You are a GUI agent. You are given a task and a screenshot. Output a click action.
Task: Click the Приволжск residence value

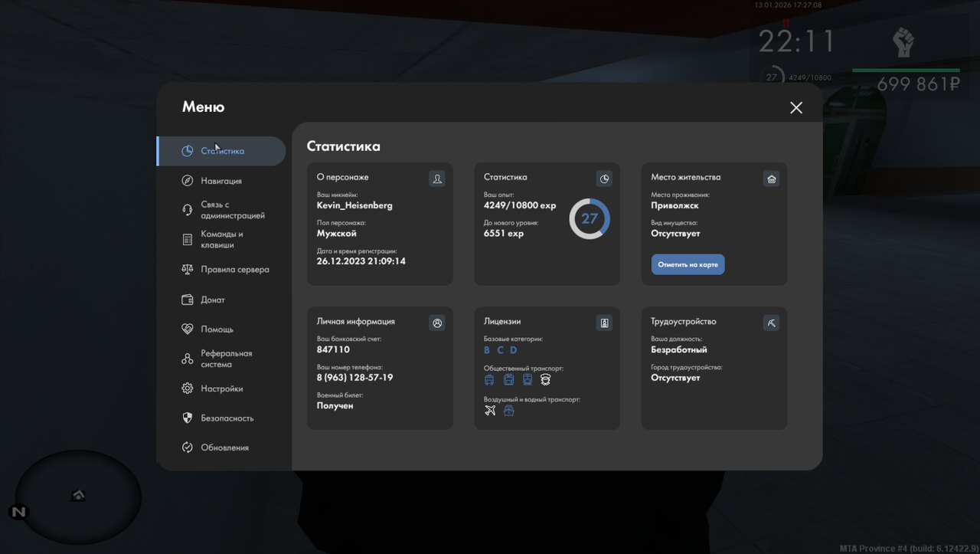click(x=675, y=205)
